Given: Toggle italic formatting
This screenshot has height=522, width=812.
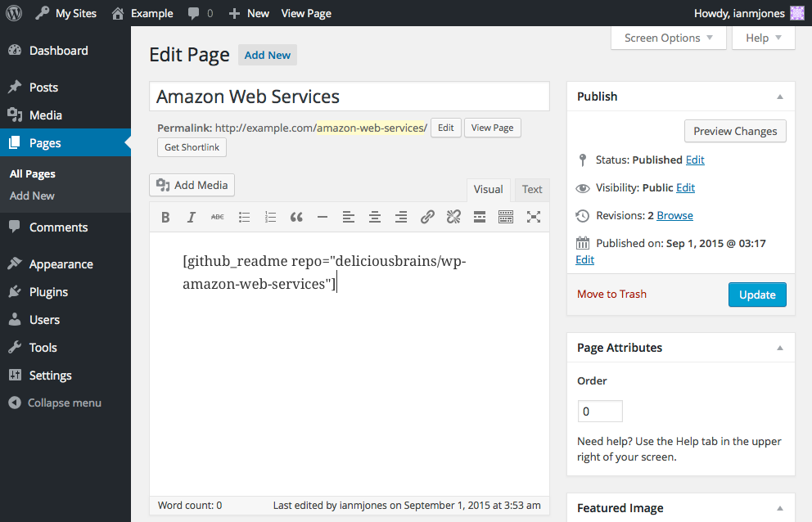Looking at the screenshot, I should [191, 217].
